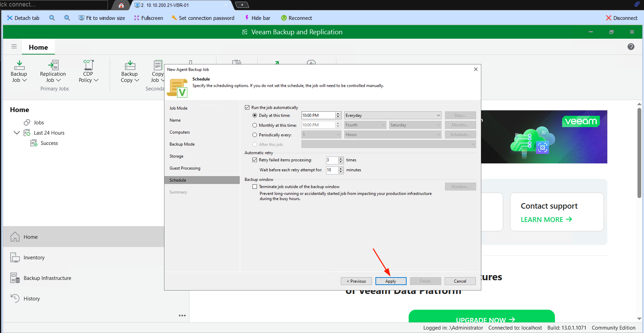Click the main window vertical scrollbar
The height and width of the screenshot is (333, 644).
639,153
